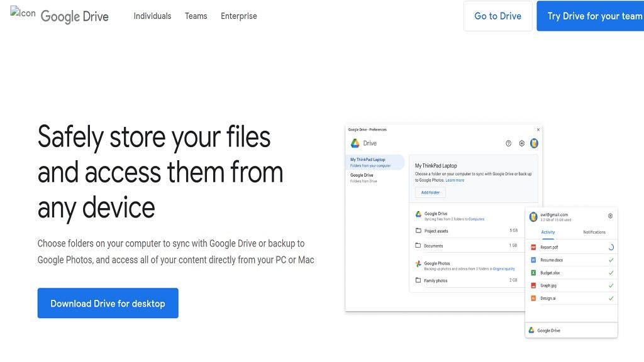Open the Teams menu item
Viewport: 644px width, 362px height.
point(196,16)
